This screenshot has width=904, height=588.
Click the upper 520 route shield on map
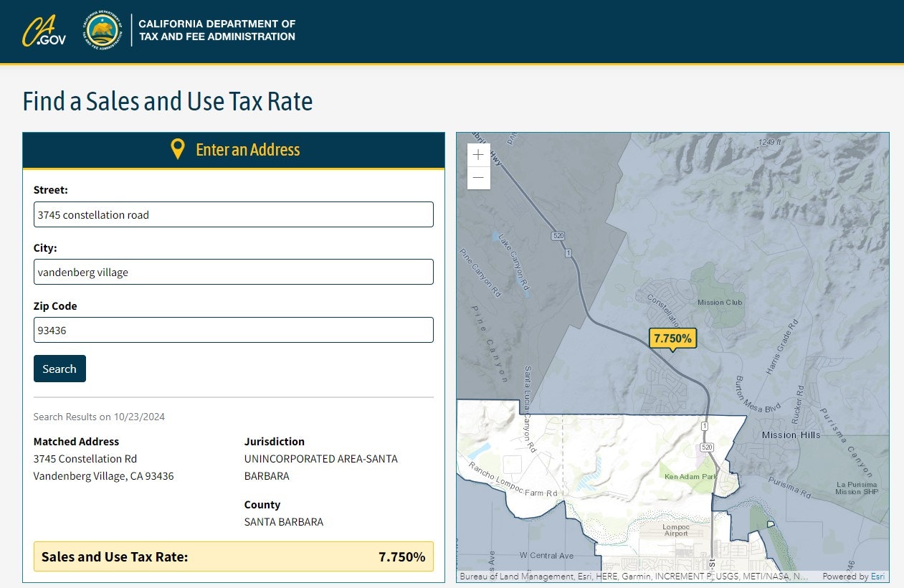[x=558, y=236]
